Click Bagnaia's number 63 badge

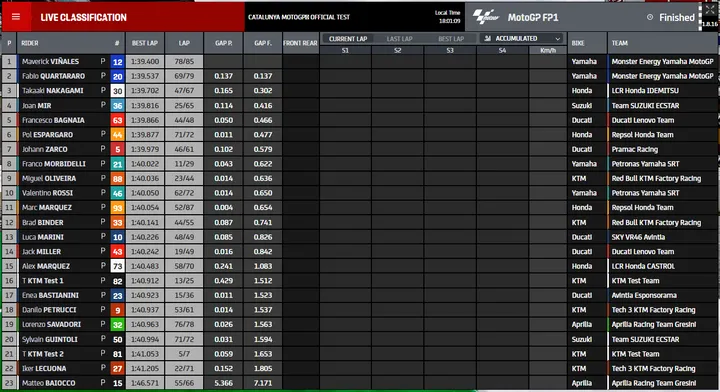(118, 121)
